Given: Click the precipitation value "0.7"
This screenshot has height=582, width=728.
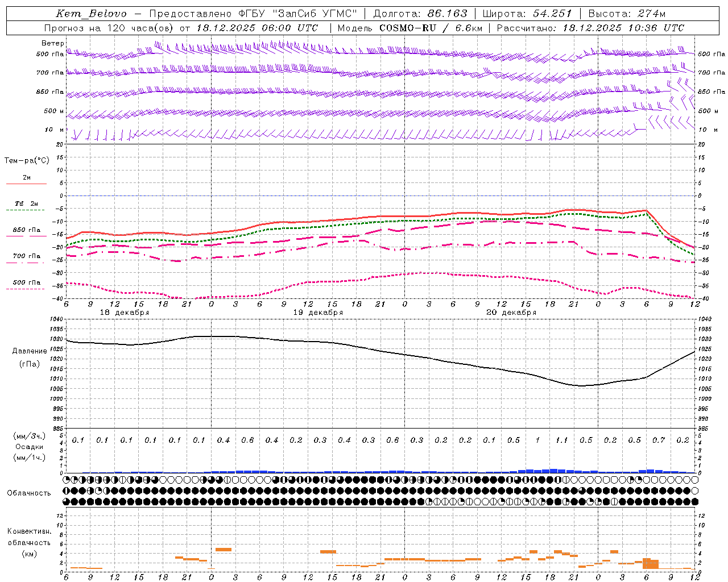Looking at the screenshot, I should click(659, 440).
